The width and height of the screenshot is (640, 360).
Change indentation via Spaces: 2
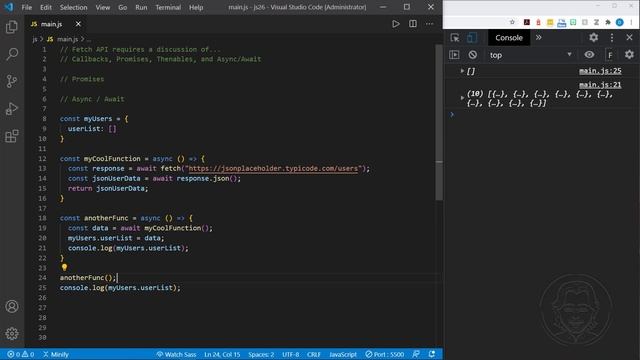[261, 354]
